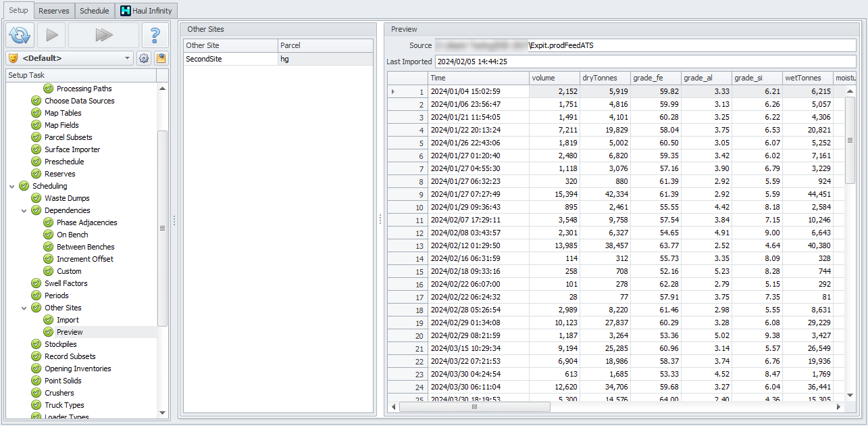This screenshot has height=426, width=868.
Task: Collapse the Scheduling tree node
Action: tap(12, 186)
